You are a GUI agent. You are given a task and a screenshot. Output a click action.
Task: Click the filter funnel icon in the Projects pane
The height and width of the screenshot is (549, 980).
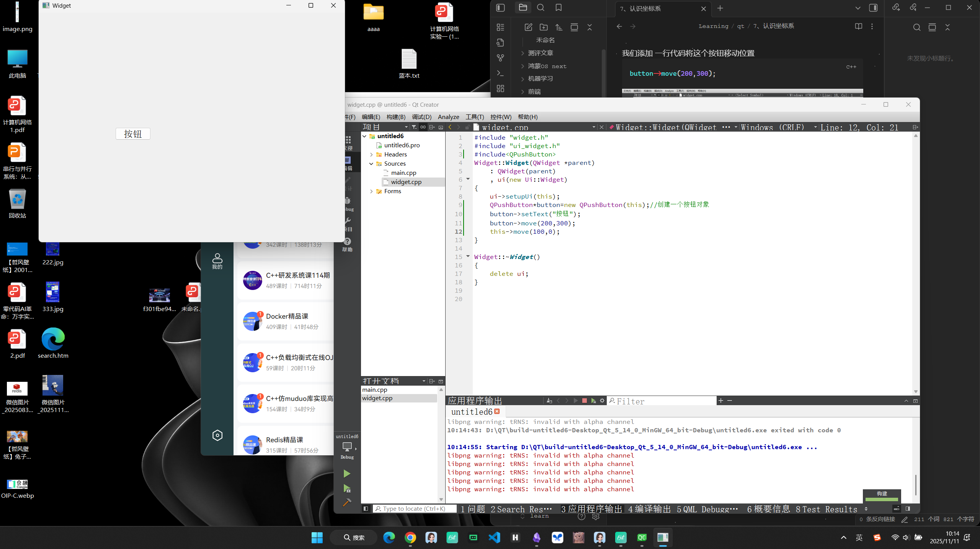click(414, 127)
